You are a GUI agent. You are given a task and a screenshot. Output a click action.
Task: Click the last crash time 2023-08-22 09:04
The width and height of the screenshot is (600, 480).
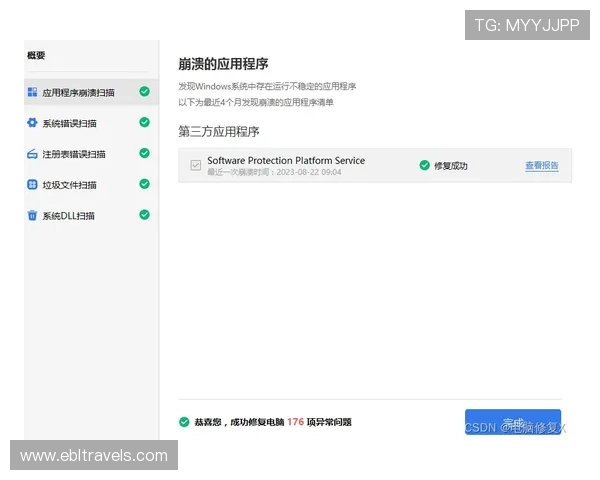pyautogui.click(x=309, y=172)
